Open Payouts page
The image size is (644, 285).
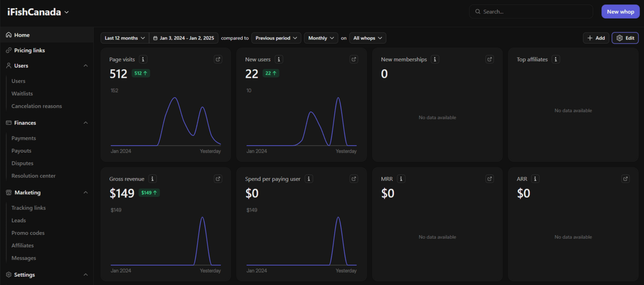[21, 150]
